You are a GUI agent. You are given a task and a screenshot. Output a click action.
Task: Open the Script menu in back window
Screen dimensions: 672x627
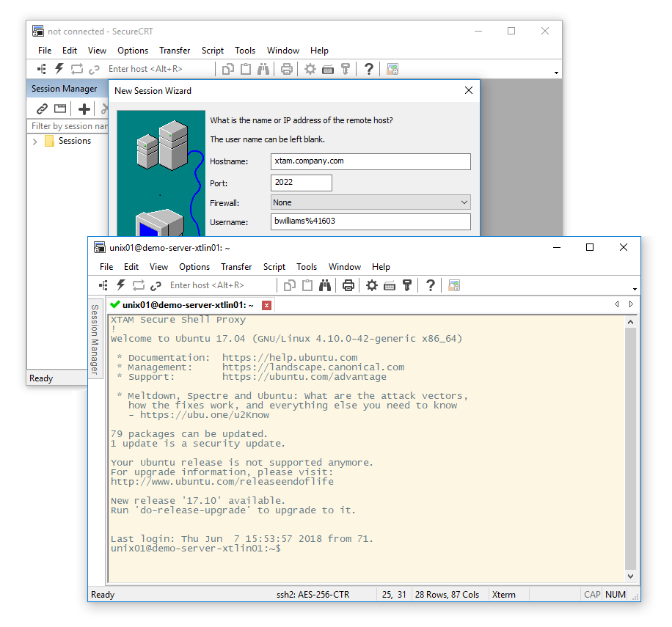pos(212,51)
